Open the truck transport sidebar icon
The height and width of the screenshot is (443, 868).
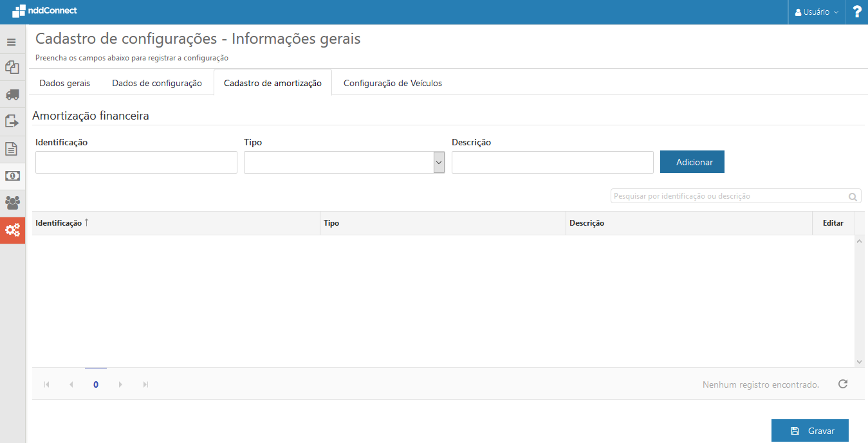pos(12,95)
